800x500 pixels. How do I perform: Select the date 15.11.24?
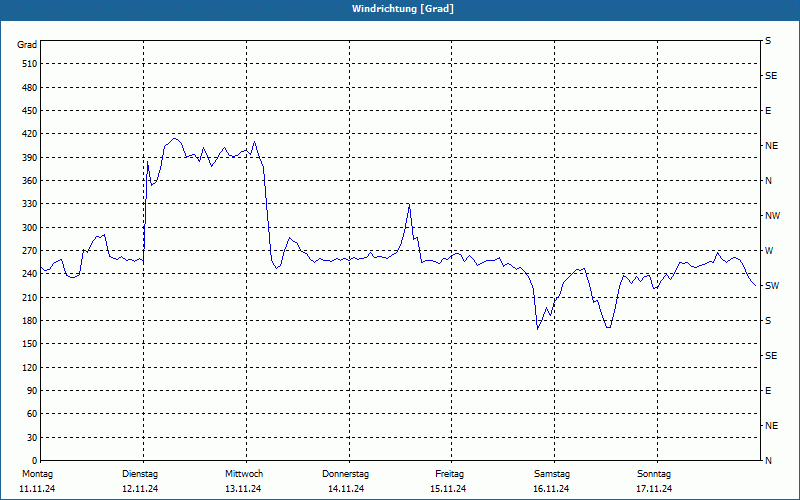(448, 489)
